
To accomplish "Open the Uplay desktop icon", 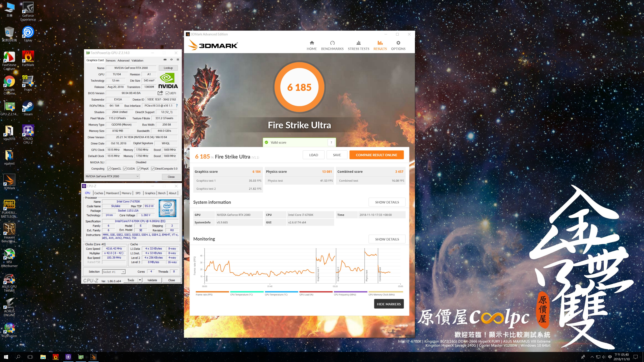I will 28,34.
